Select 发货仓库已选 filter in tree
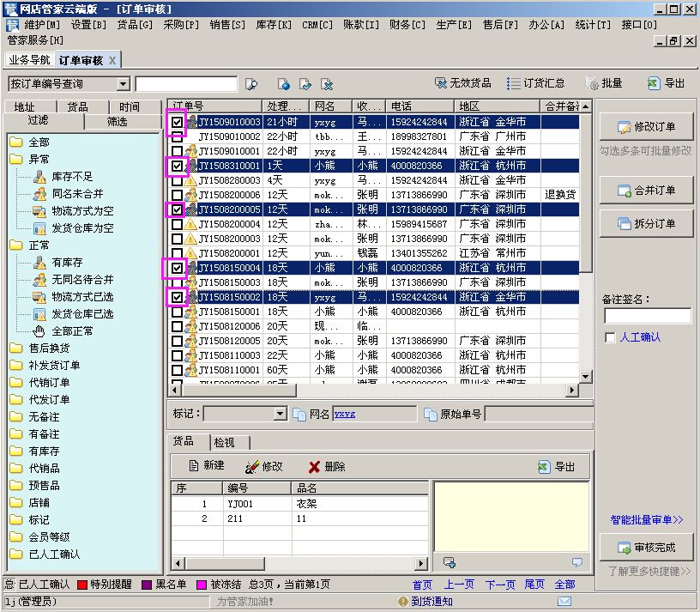The image size is (700, 612). 82,313
